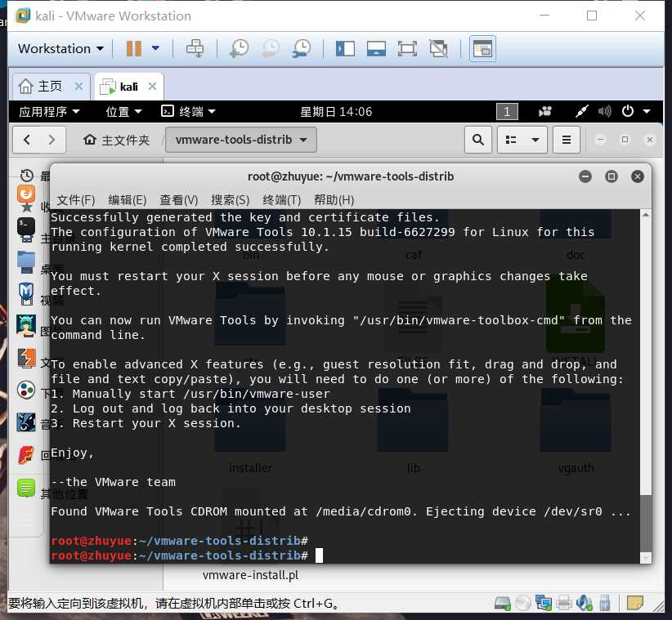672x620 pixels.
Task: Click the terminal scrollbar thumb
Action: coord(646,524)
